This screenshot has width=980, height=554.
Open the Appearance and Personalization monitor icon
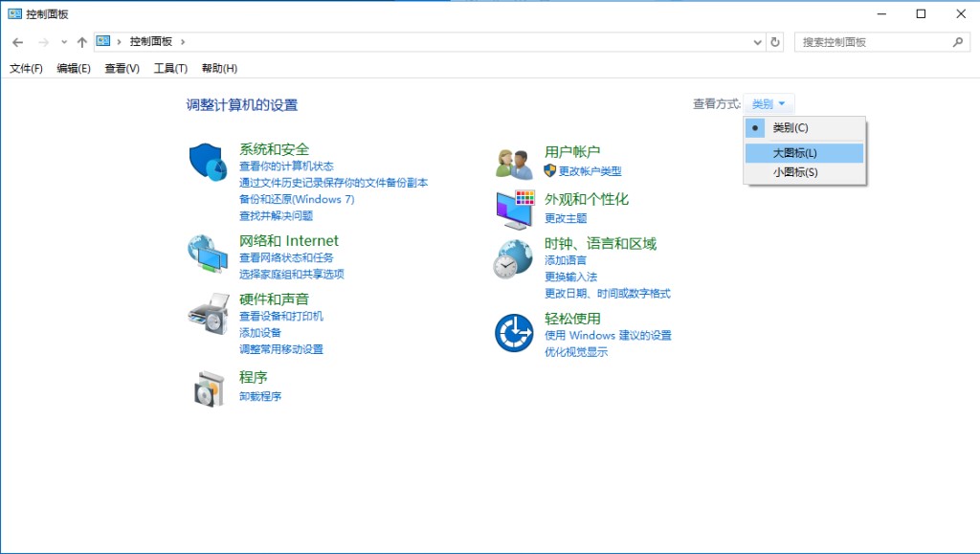(x=515, y=210)
